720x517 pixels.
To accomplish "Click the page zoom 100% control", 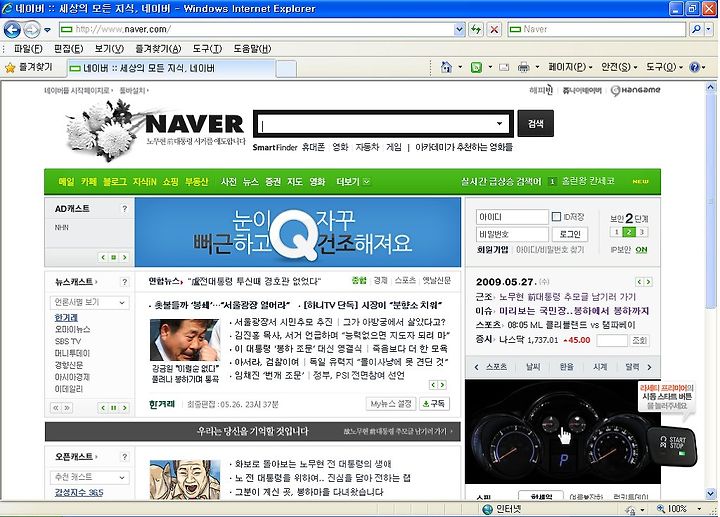I will (678, 509).
